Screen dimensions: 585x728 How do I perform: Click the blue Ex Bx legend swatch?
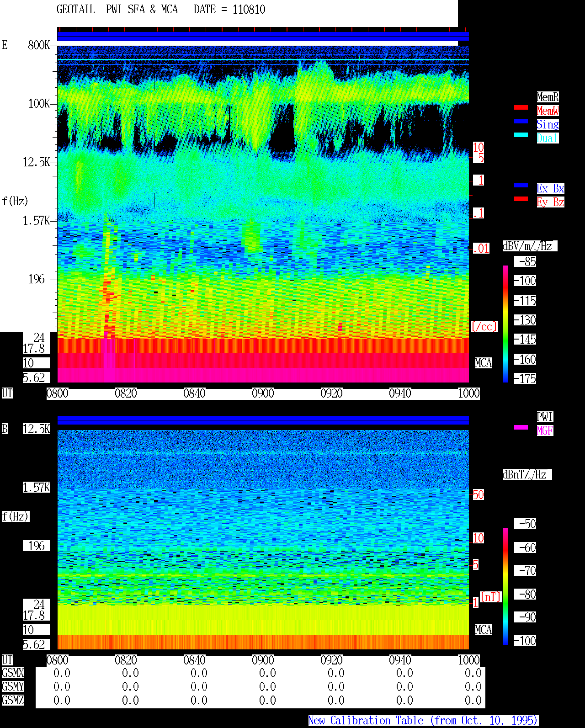[x=521, y=185]
